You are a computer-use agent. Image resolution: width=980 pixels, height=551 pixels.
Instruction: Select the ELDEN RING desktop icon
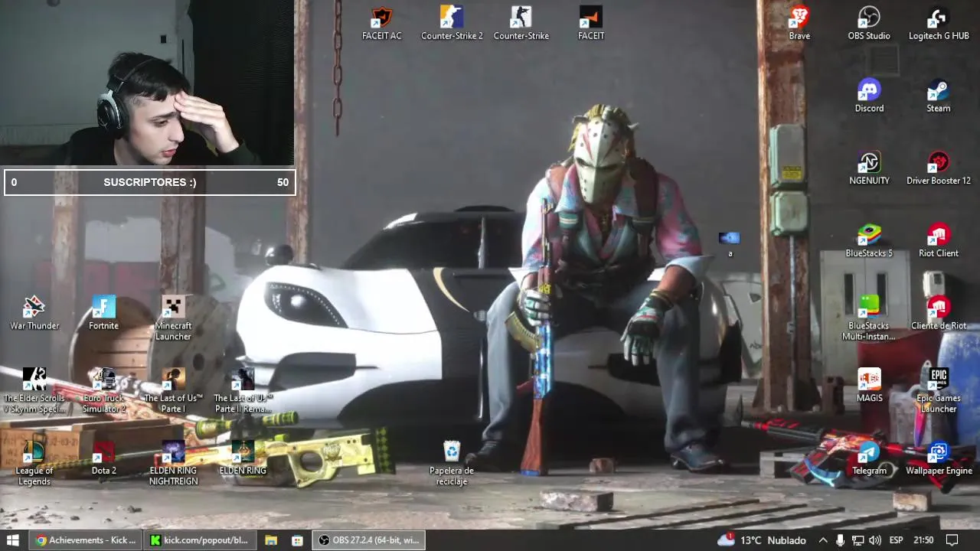pyautogui.click(x=243, y=458)
